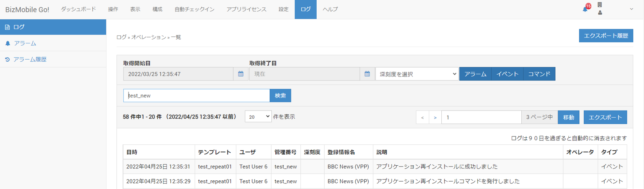Toggle the イベント filter button
Viewport: 644px width, 189px height.
[507, 74]
